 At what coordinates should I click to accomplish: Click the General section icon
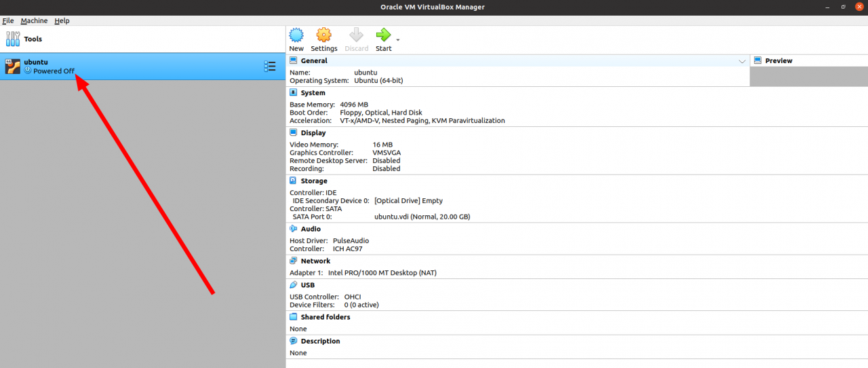click(294, 60)
